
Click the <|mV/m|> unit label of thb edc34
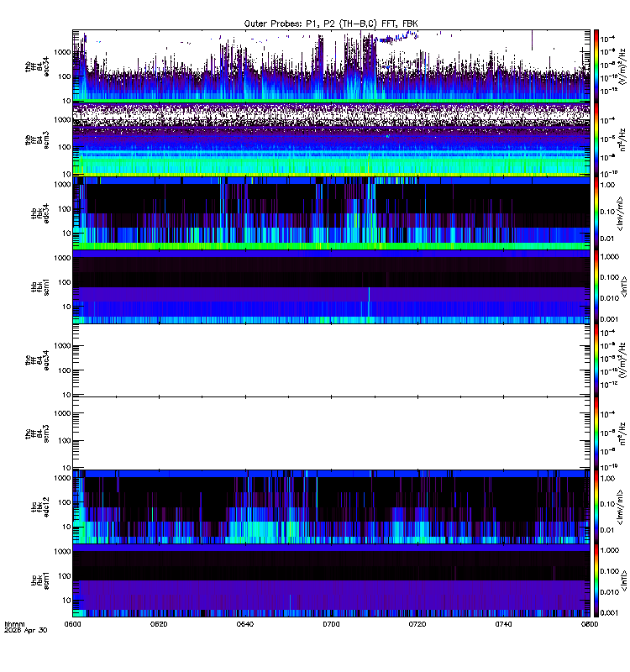coord(620,213)
